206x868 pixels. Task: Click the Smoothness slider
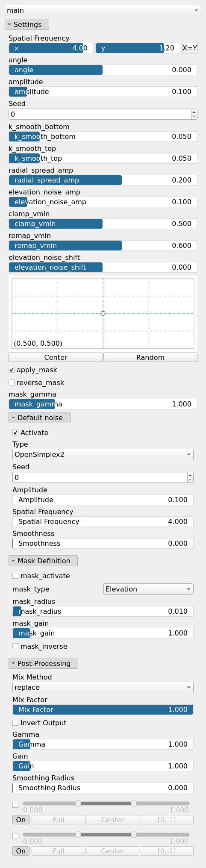tap(103, 543)
